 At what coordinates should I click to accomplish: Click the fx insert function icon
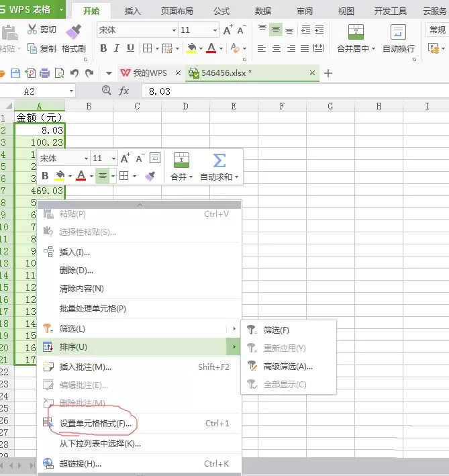(123, 91)
